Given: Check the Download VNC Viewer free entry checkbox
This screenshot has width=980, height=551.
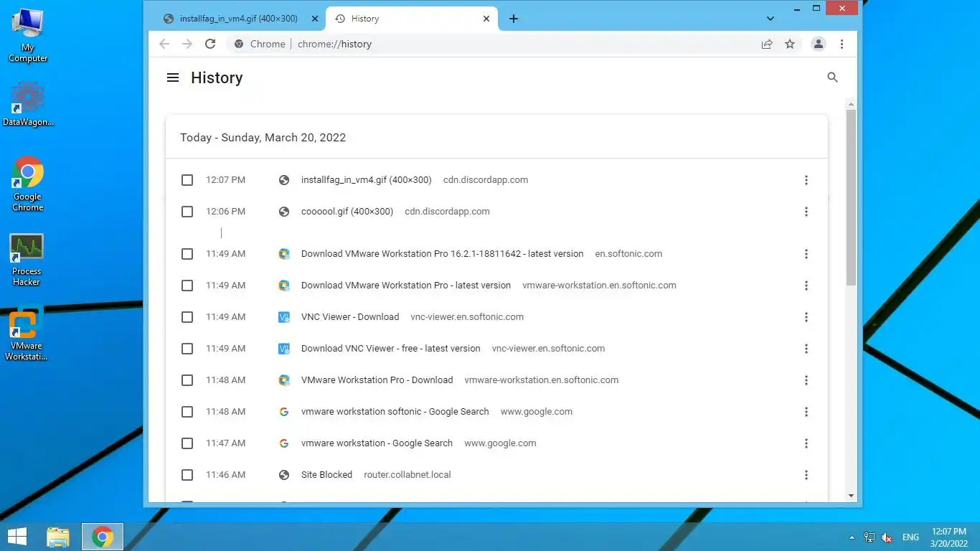Looking at the screenshot, I should (187, 349).
